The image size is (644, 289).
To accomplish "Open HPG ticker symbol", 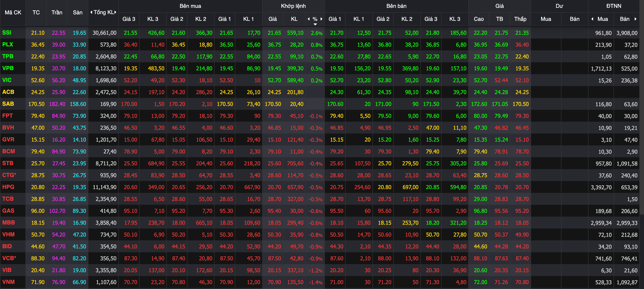I will [8, 187].
